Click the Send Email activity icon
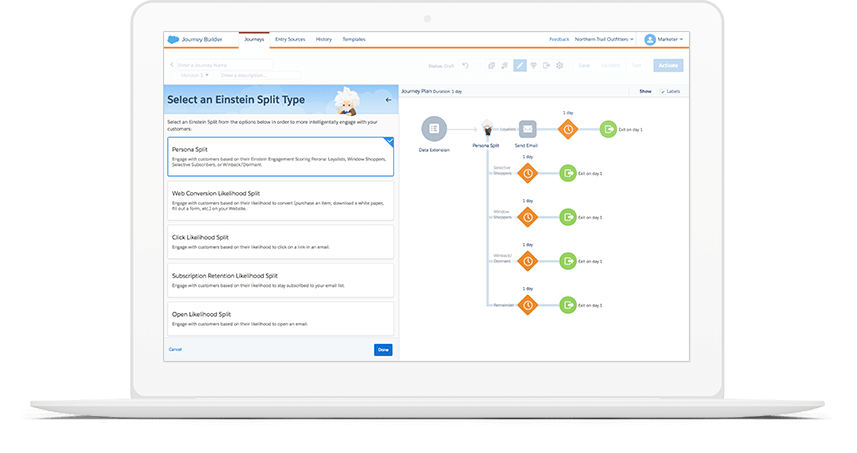 (x=528, y=129)
